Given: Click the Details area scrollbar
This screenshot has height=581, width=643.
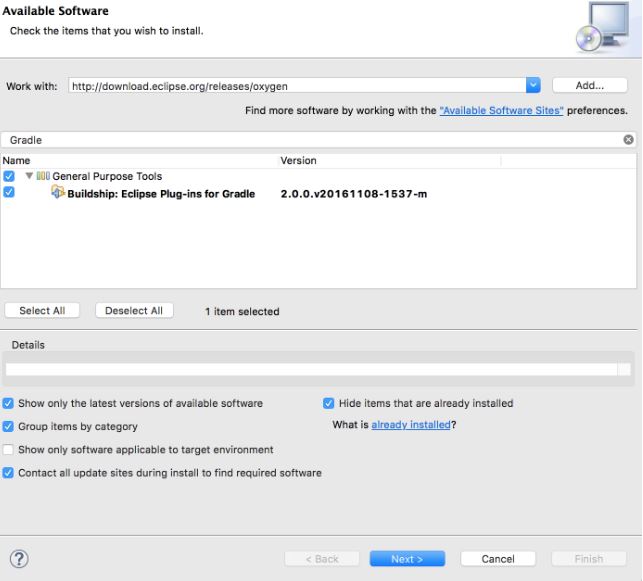Looking at the screenshot, I should [624, 369].
